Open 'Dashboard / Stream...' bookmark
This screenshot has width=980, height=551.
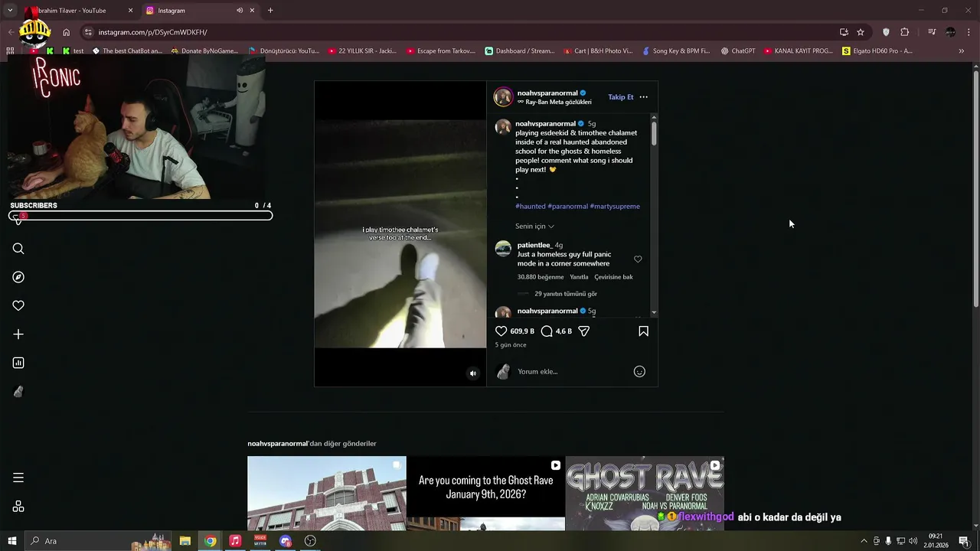point(520,51)
